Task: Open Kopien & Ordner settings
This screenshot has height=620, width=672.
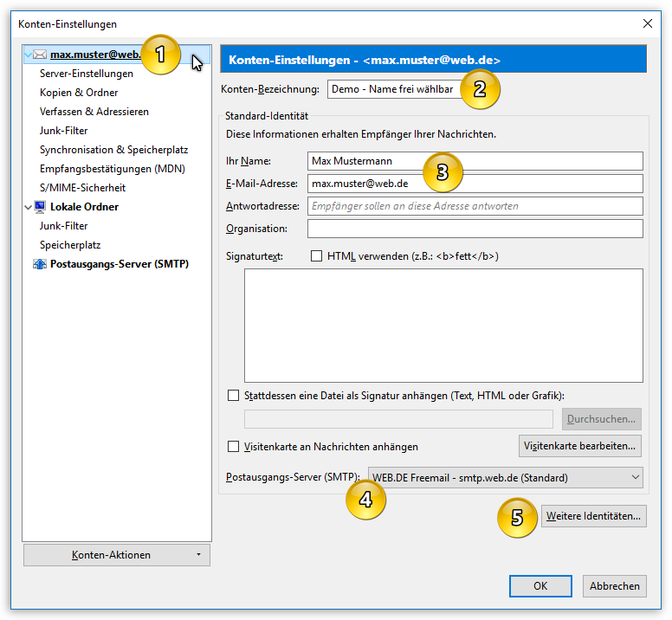Action: (x=79, y=93)
